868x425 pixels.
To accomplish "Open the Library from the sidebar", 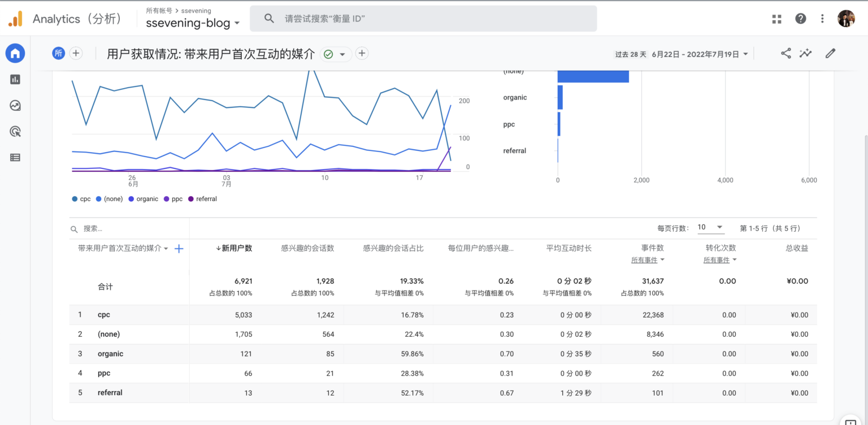I will [x=15, y=157].
